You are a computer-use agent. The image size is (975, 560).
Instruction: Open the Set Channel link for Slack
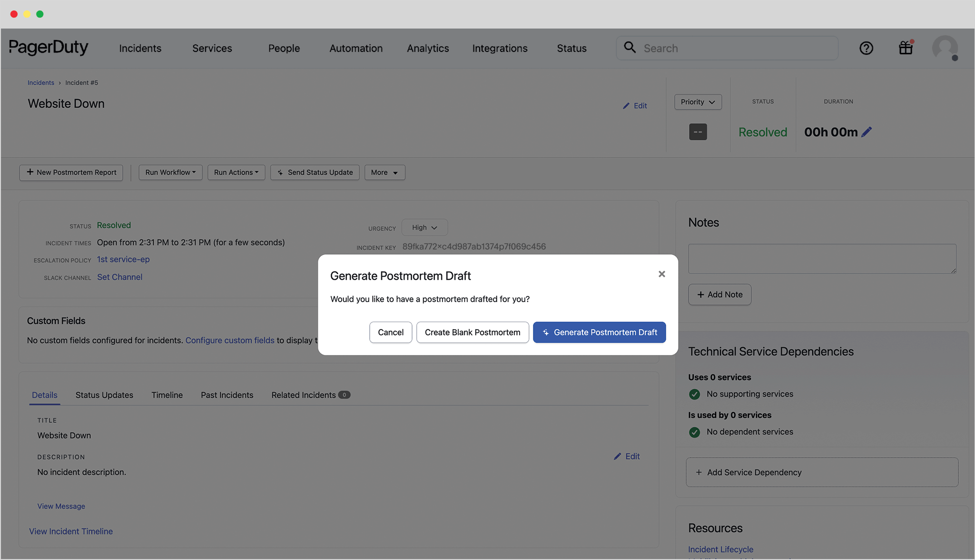point(119,277)
